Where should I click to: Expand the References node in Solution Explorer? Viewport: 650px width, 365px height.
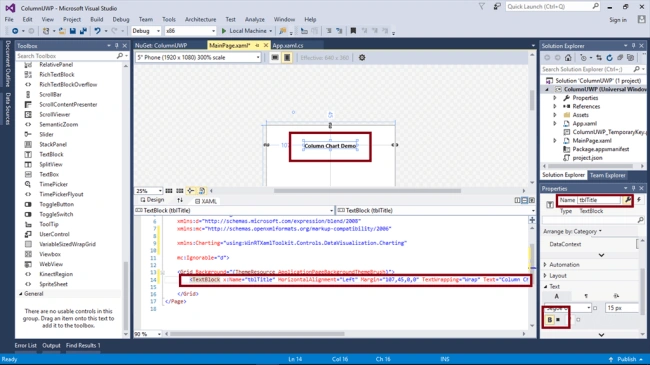(x=555, y=107)
